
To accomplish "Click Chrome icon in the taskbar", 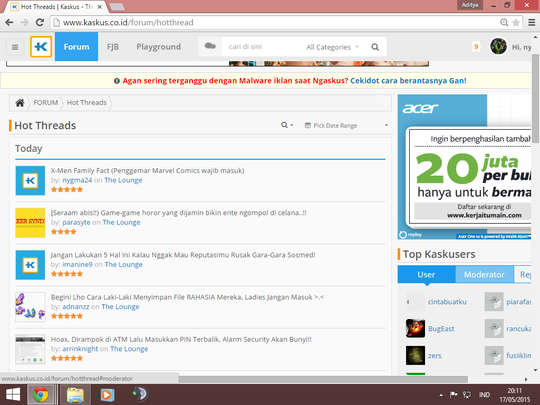I will 41,395.
